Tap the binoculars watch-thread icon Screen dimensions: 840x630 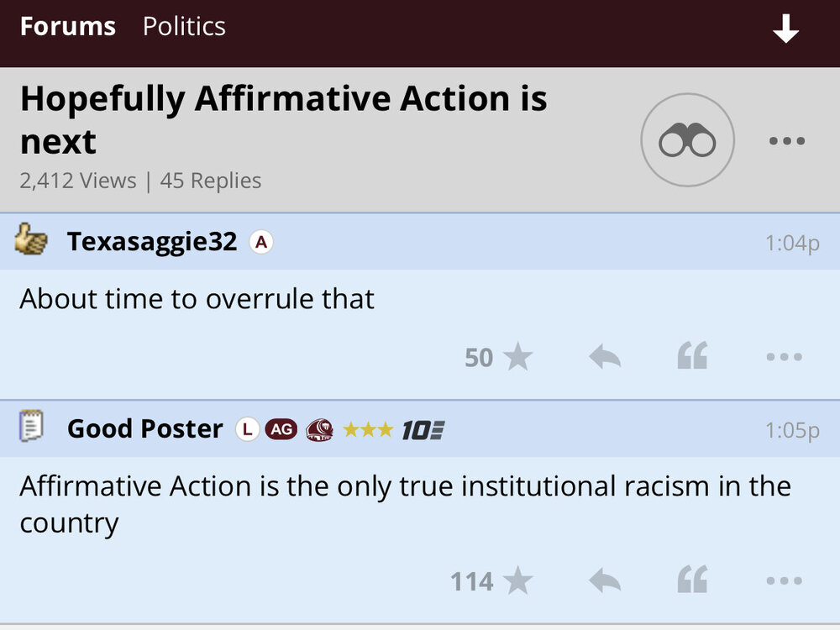click(687, 140)
